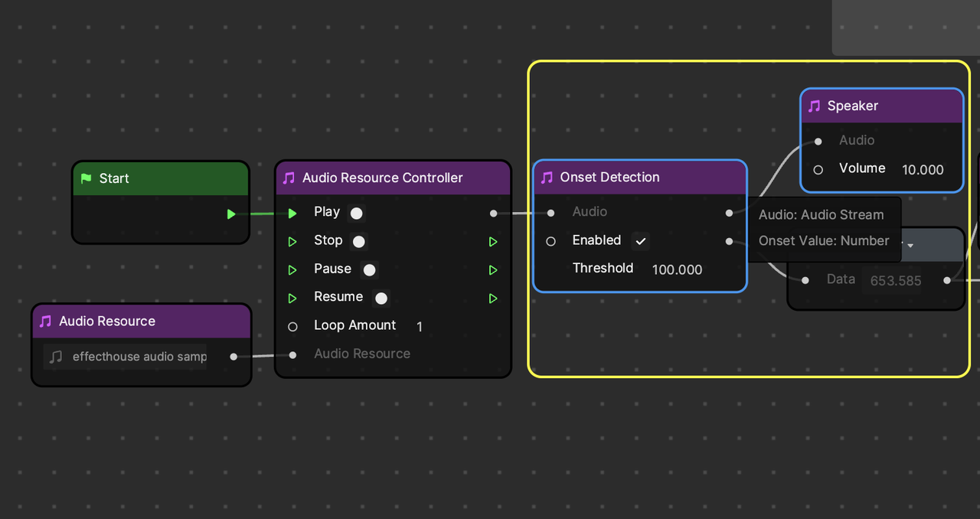Click the green flag icon on Start node
980x519 pixels.
point(86,178)
